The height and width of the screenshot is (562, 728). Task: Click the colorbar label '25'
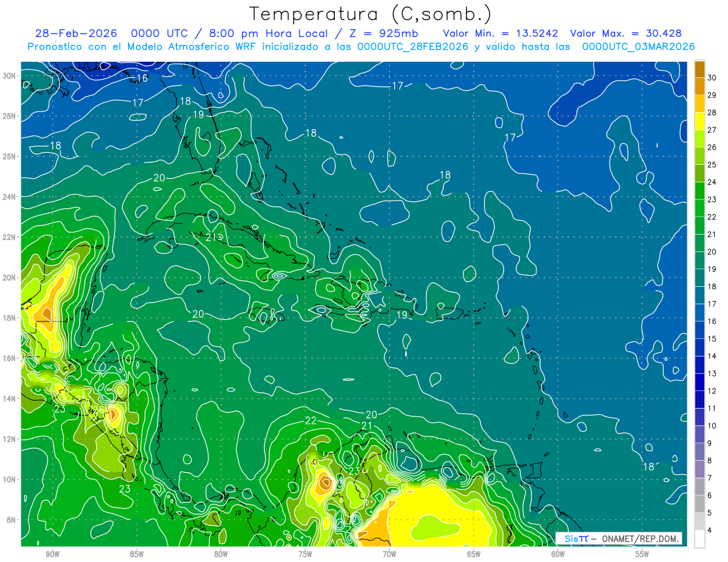(x=712, y=165)
